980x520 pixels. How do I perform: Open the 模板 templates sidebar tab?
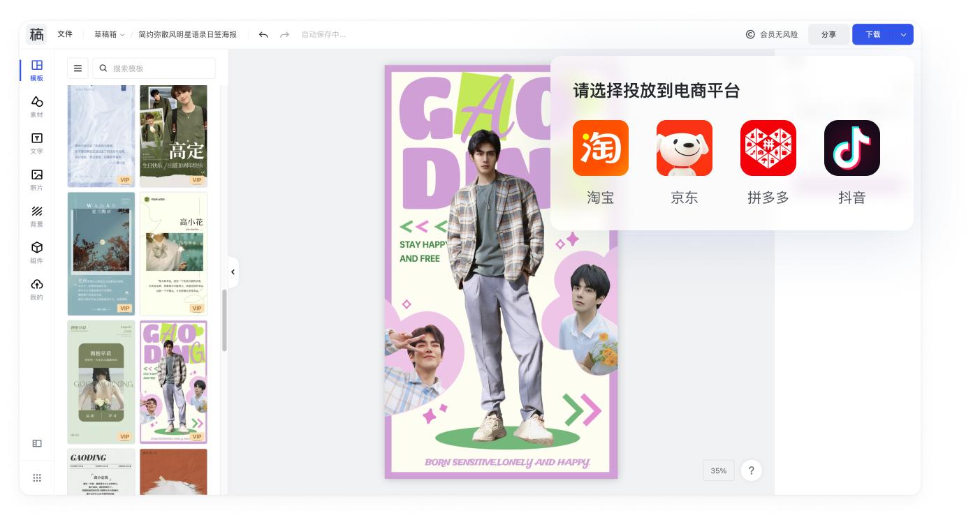click(37, 70)
